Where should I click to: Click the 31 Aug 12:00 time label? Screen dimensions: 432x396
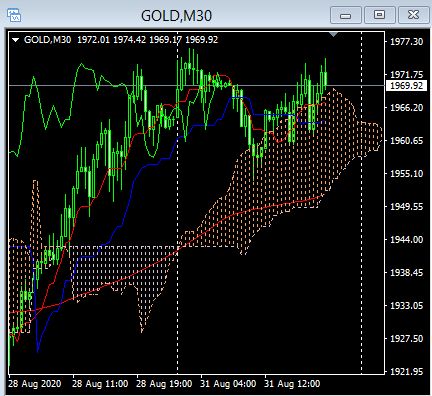(292, 384)
